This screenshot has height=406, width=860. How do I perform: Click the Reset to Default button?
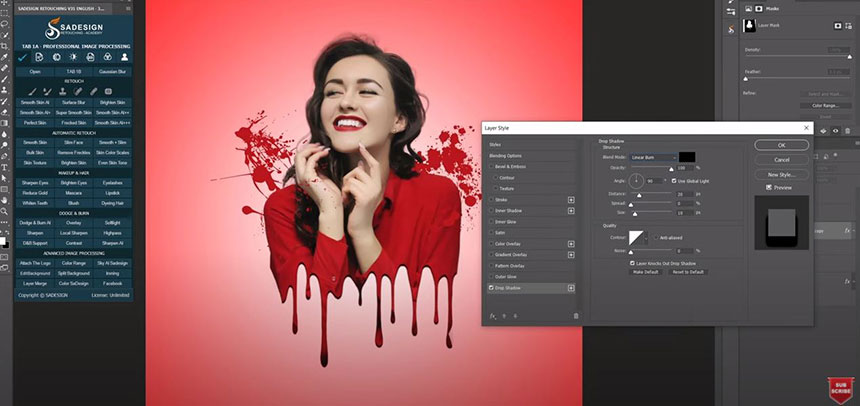coord(688,272)
